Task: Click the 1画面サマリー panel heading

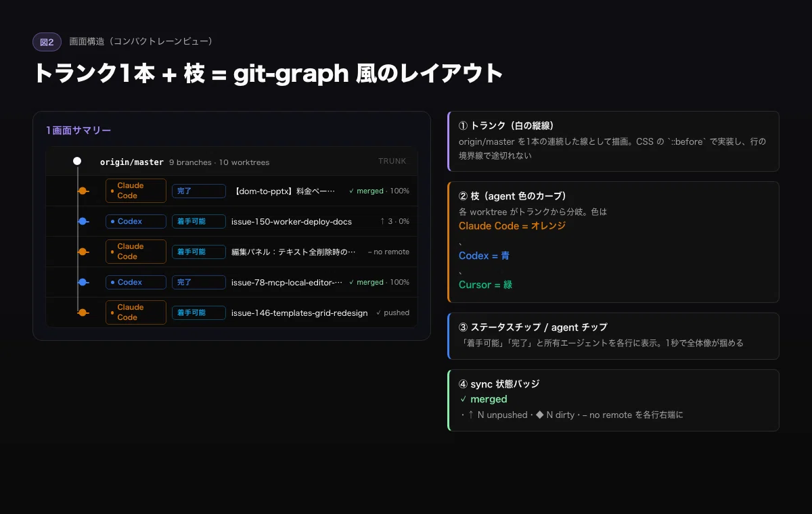Action: pyautogui.click(x=78, y=131)
